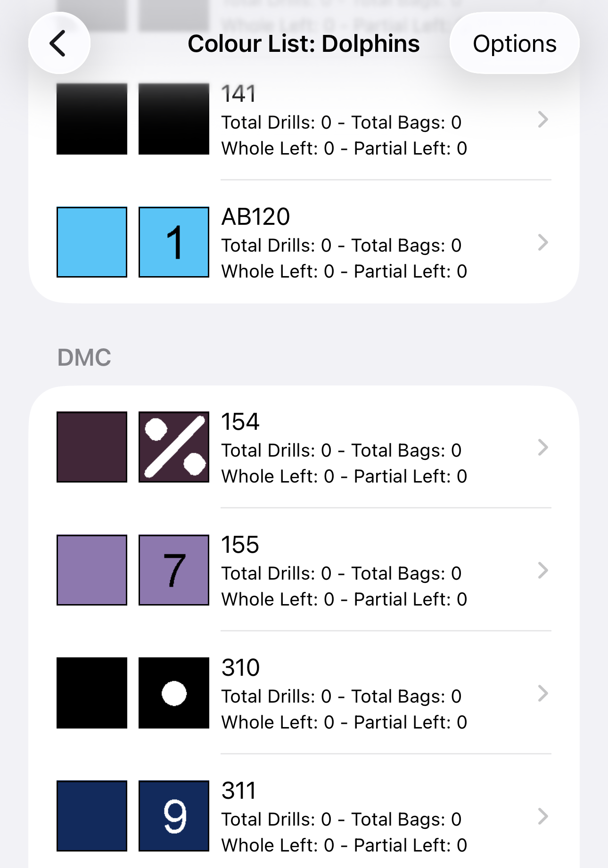This screenshot has width=608, height=868.
Task: Expand details chevron for AB120
Action: (543, 243)
